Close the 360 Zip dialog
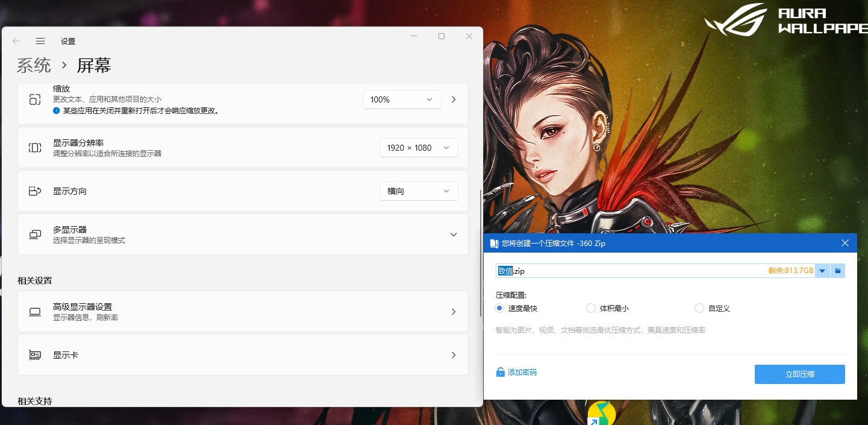The width and height of the screenshot is (868, 425). [x=845, y=243]
